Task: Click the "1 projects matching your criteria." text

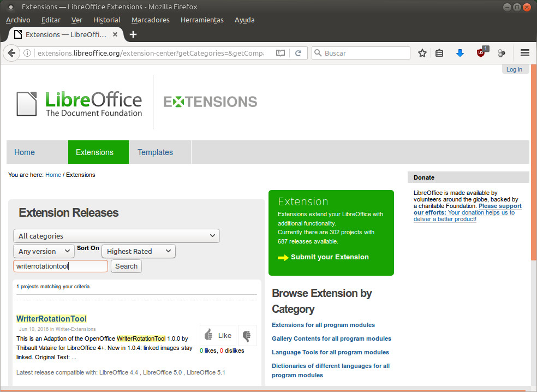Action: tap(54, 287)
